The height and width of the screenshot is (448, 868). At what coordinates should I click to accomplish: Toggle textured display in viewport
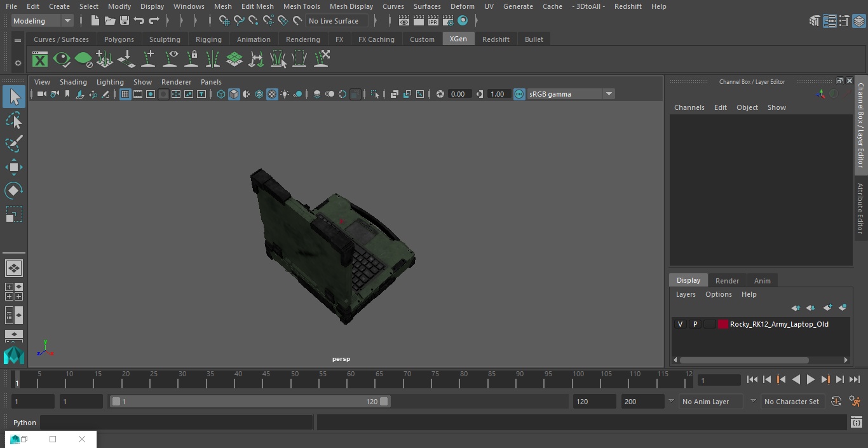(x=272, y=94)
